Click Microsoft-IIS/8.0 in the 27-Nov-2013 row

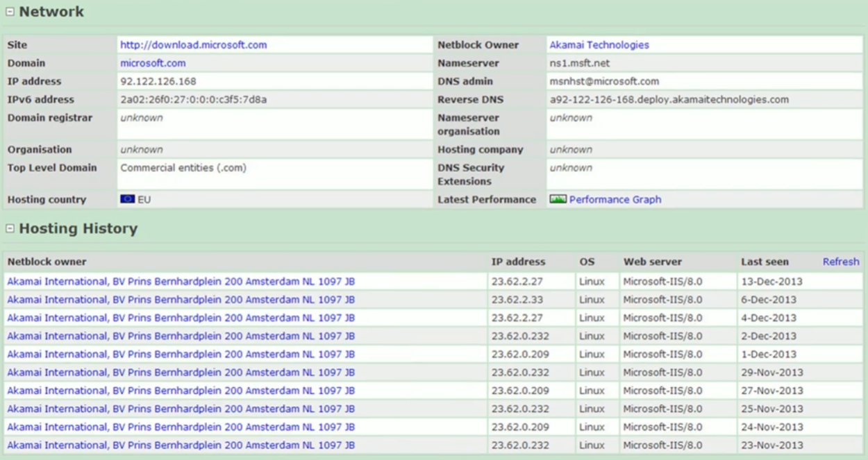(662, 391)
